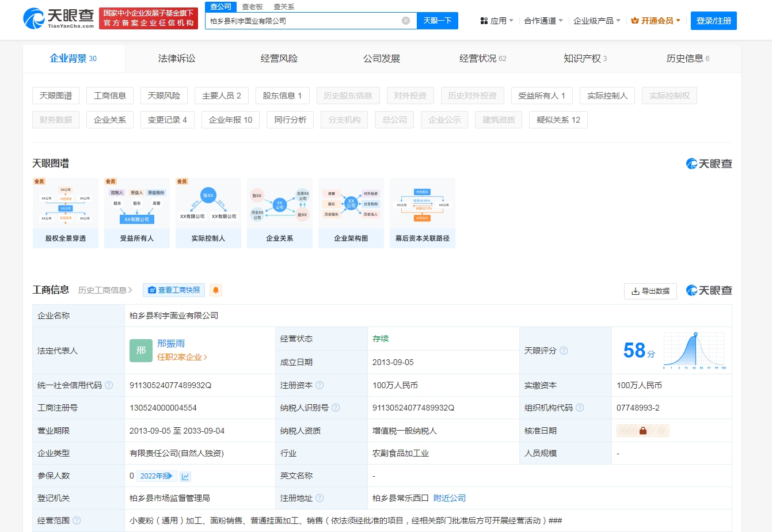Click the 附近公司 link
Image resolution: width=772 pixels, height=532 pixels.
click(x=450, y=498)
